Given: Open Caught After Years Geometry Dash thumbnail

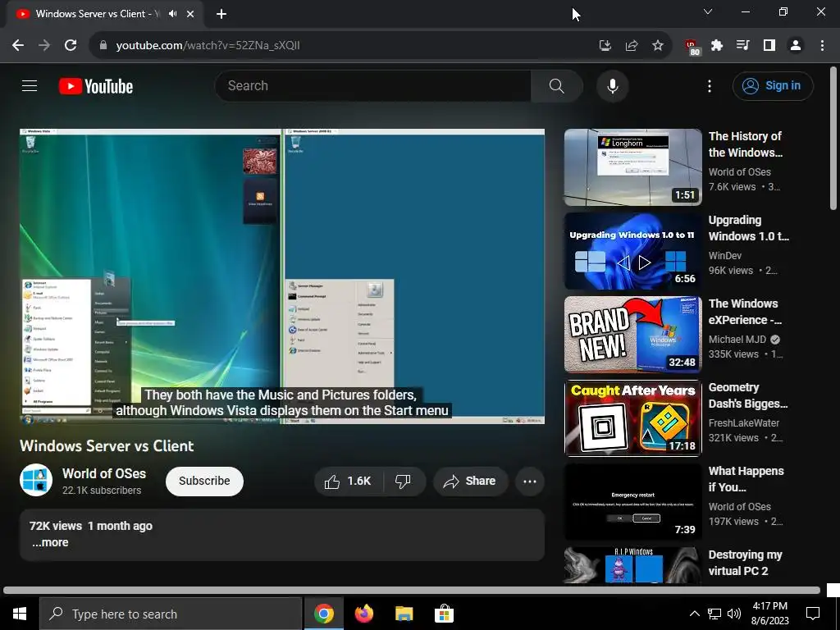Looking at the screenshot, I should pyautogui.click(x=632, y=418).
